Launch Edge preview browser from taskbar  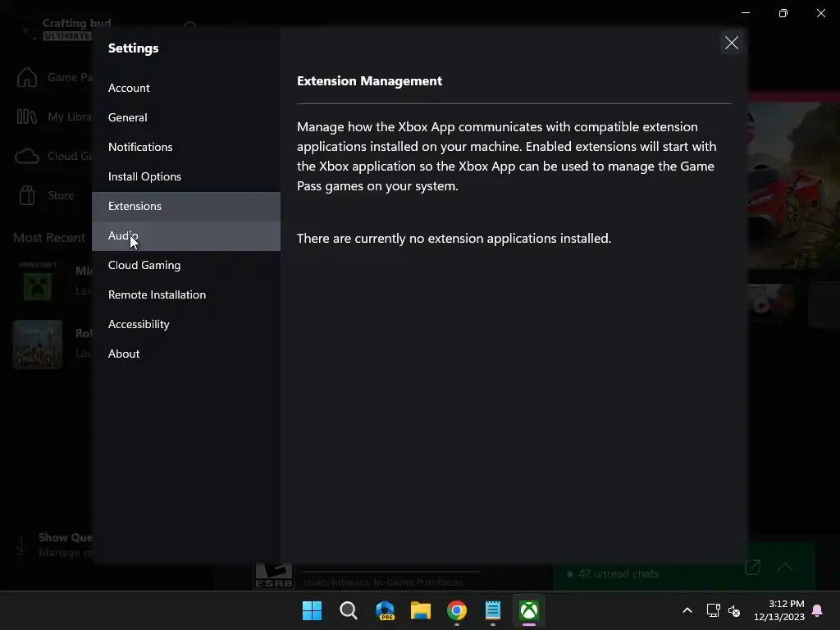[385, 610]
